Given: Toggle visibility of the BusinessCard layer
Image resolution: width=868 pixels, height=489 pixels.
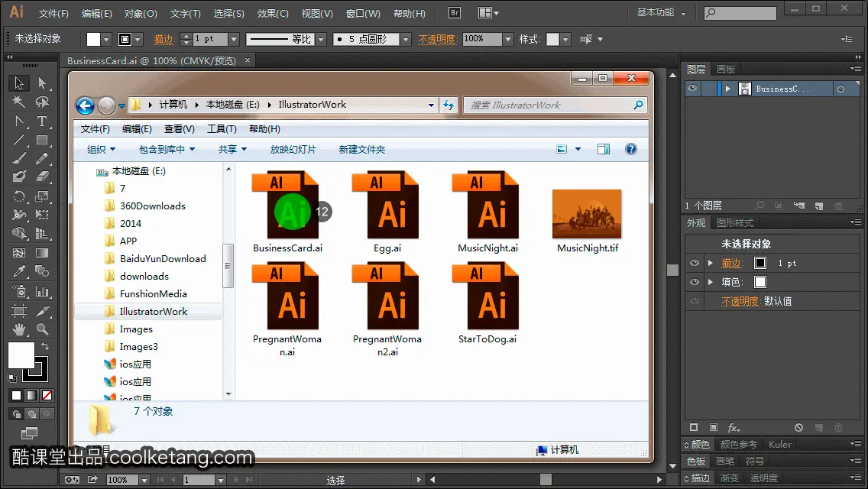Looking at the screenshot, I should [692, 89].
